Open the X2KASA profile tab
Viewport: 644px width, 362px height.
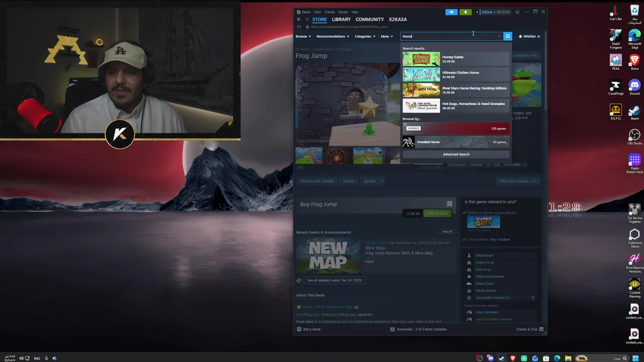[x=398, y=20]
